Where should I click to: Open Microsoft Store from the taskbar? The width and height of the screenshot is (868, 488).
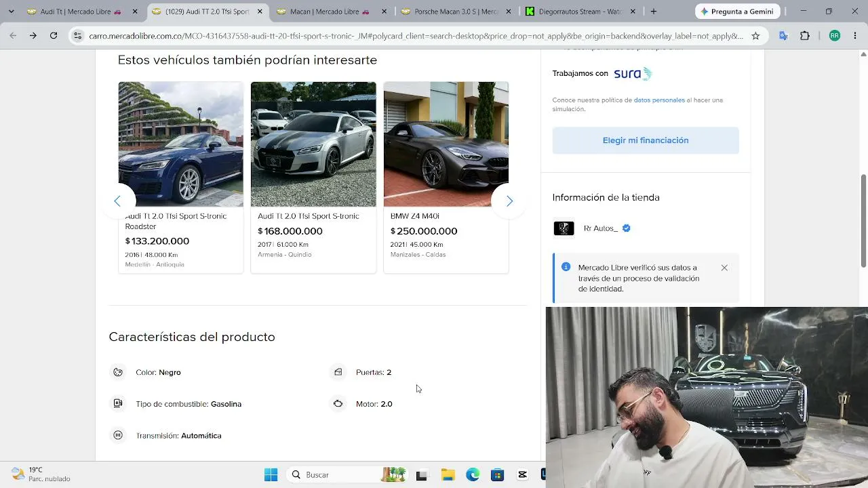pos(497,474)
